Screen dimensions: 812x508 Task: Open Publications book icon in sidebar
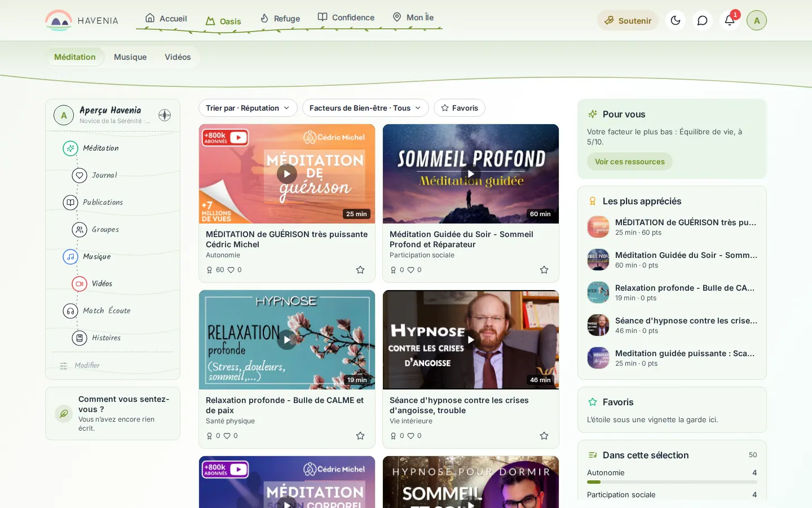pyautogui.click(x=70, y=202)
